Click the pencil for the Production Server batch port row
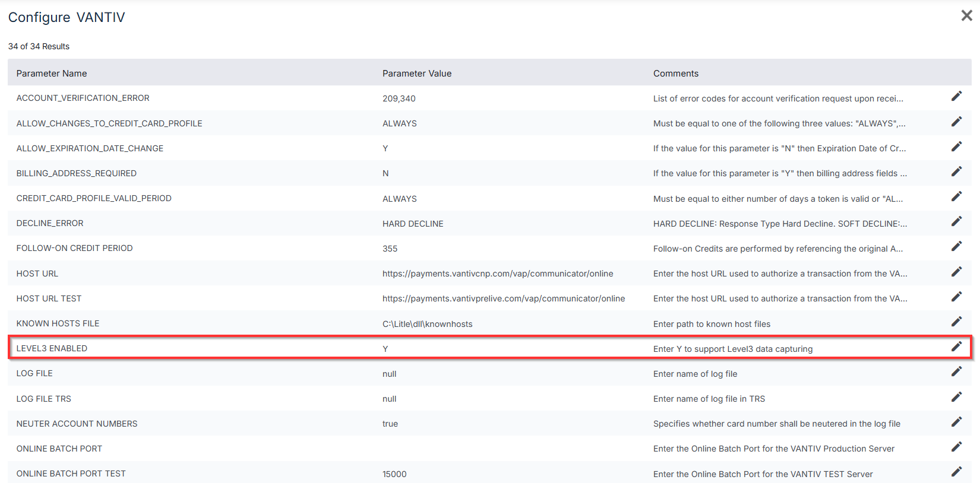This screenshot has height=483, width=980. pos(956,447)
